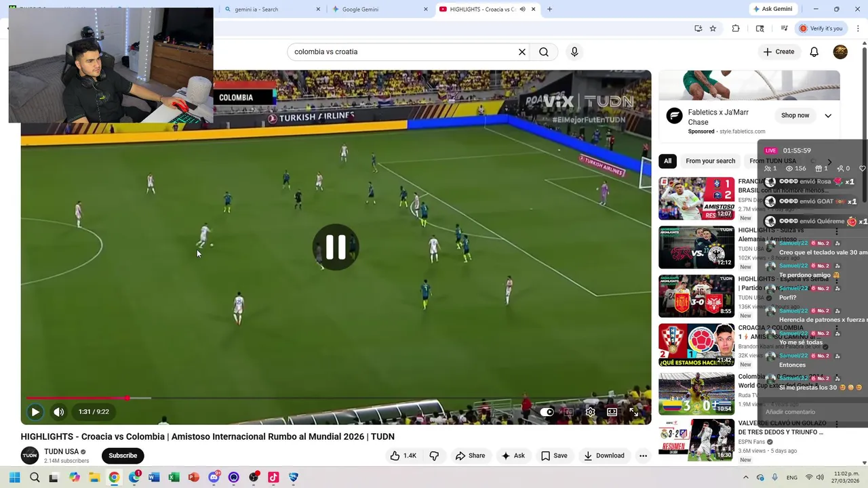This screenshot has height=488, width=868.
Task: Open a new browser tab
Action: click(549, 9)
